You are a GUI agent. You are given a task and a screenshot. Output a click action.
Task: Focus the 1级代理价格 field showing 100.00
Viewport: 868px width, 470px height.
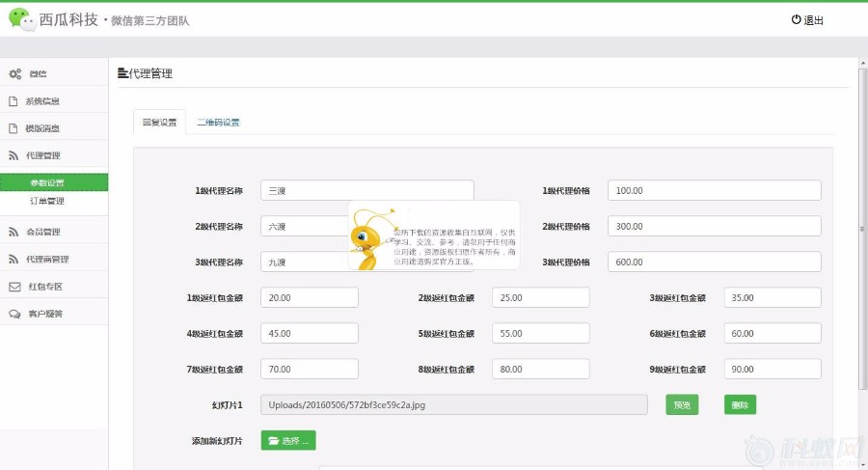pos(714,190)
